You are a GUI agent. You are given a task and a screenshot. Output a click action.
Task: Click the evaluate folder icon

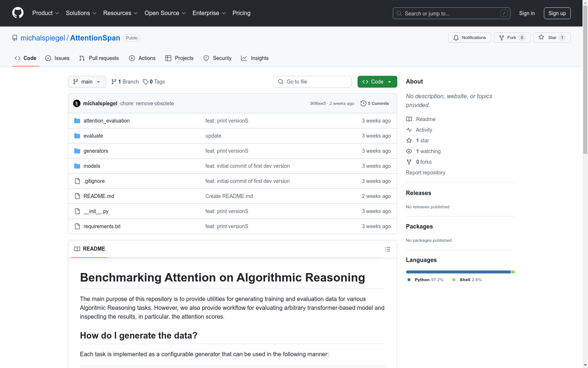click(x=77, y=136)
